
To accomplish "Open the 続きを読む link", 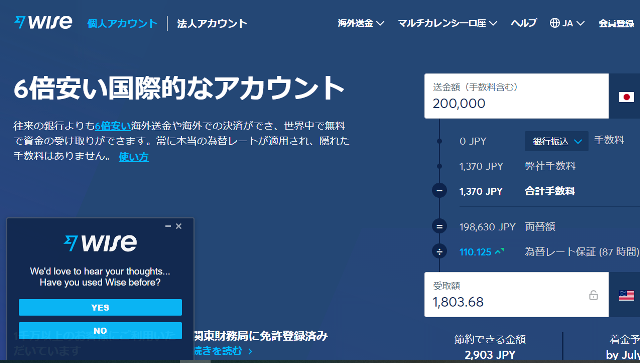I will (x=223, y=351).
